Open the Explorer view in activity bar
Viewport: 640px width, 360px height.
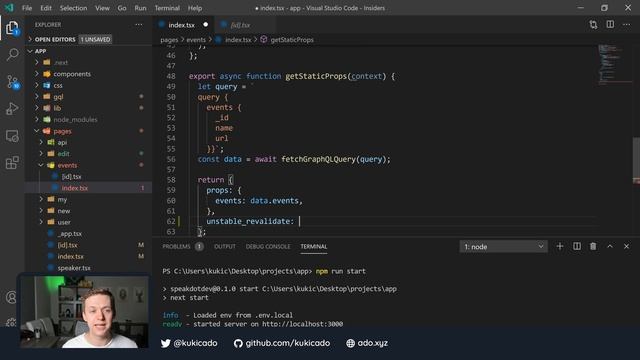click(12, 28)
